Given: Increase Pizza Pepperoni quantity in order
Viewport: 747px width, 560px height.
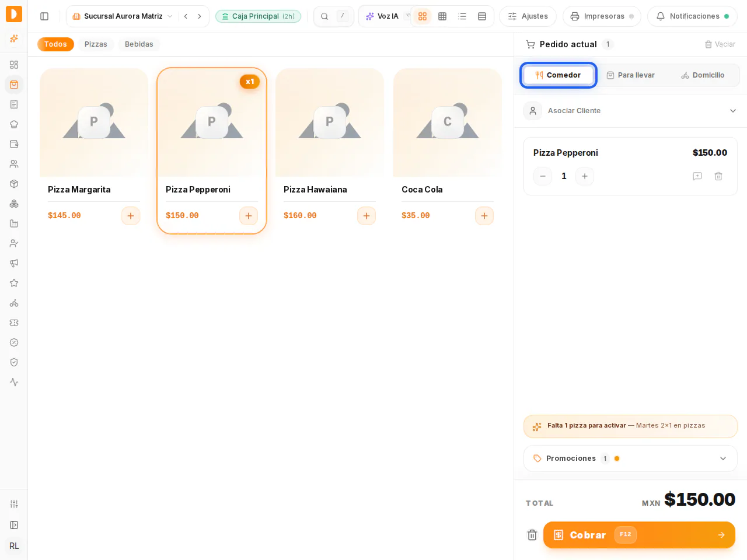Looking at the screenshot, I should [x=585, y=176].
